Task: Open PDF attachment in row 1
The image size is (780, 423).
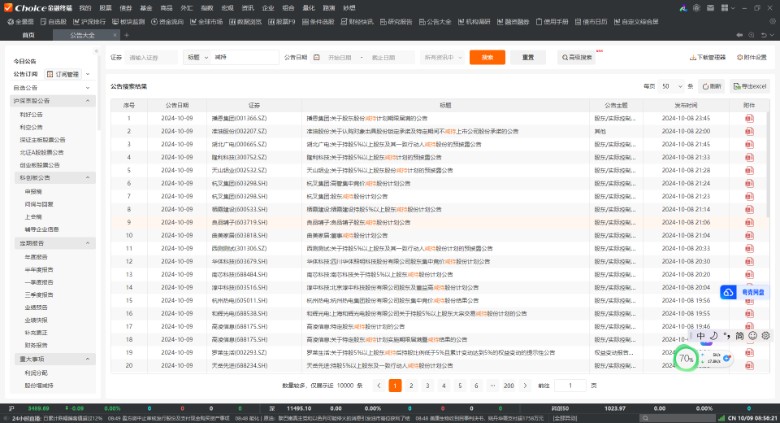Action: point(748,118)
